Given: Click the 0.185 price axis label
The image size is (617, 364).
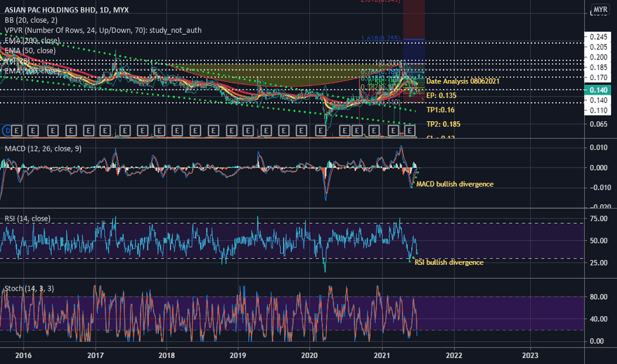Looking at the screenshot, I should (x=598, y=68).
